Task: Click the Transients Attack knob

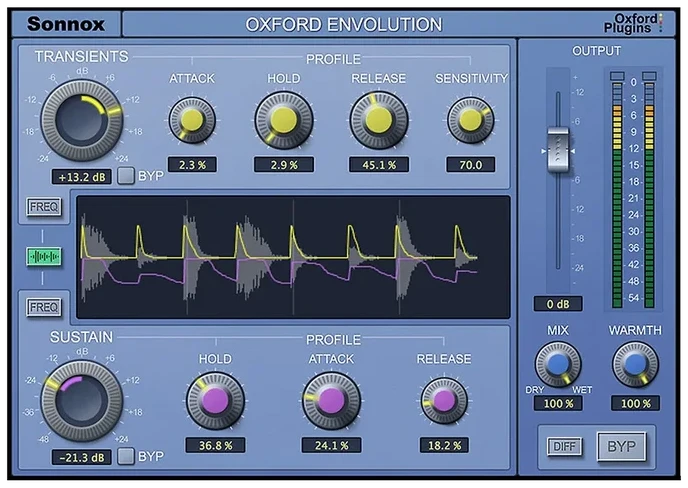Action: pyautogui.click(x=192, y=120)
